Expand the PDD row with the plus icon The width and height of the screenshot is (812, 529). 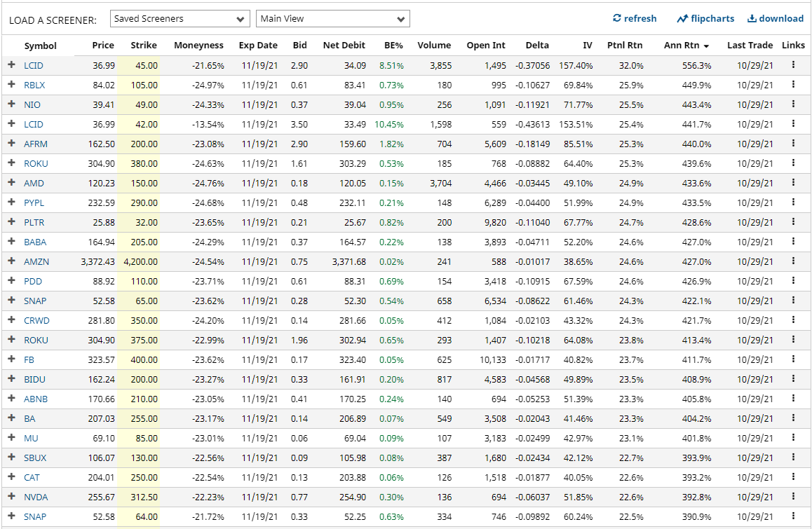point(11,281)
